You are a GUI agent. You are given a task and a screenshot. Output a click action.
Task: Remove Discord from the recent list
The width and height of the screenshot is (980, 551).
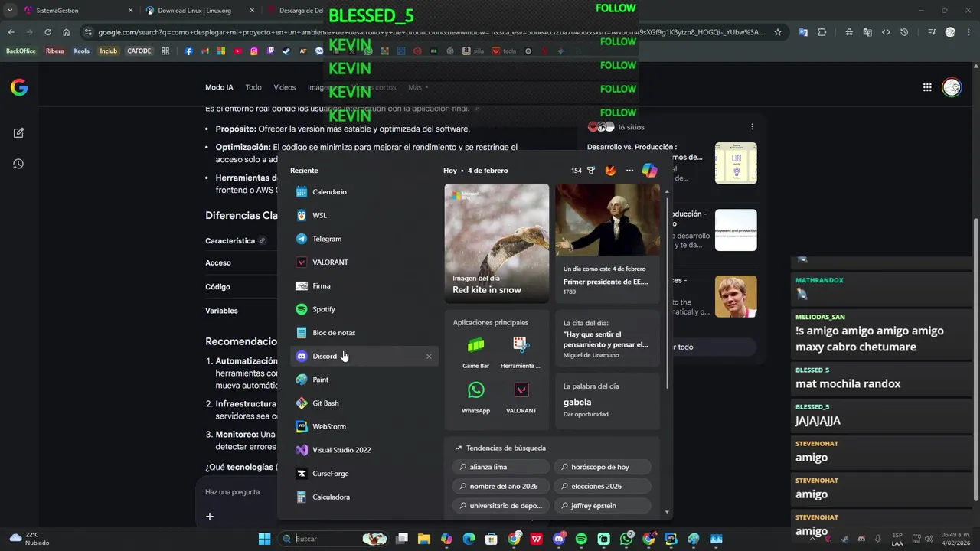(x=429, y=357)
